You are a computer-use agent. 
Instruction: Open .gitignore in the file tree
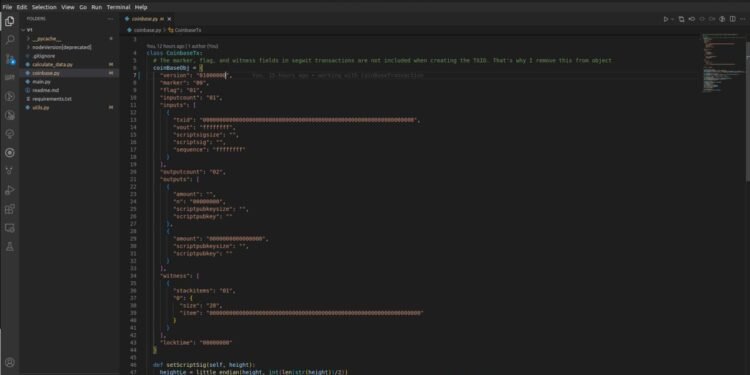point(44,55)
